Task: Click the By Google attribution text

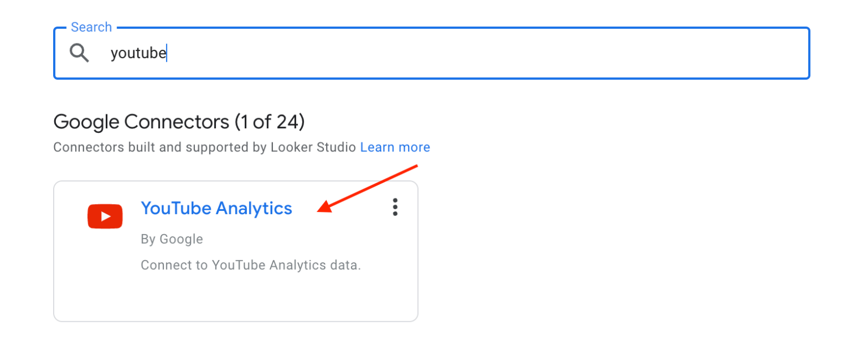Action: click(x=171, y=239)
